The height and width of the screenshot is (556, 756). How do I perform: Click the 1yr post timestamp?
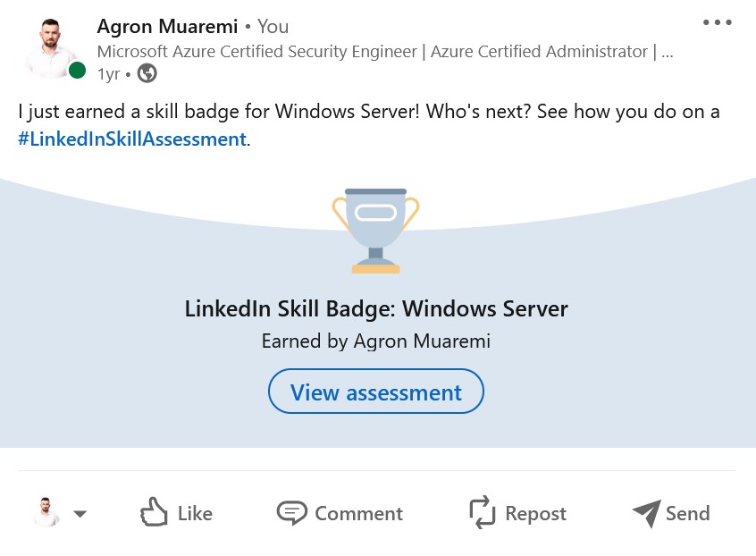point(108,74)
